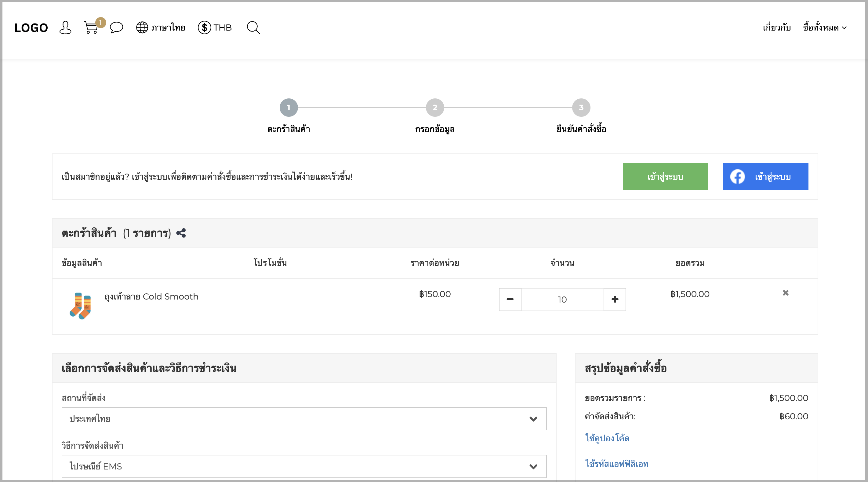868x482 pixels.
Task: Click the ใช้รหัสแอฟฟิลิเอท link
Action: (617, 464)
